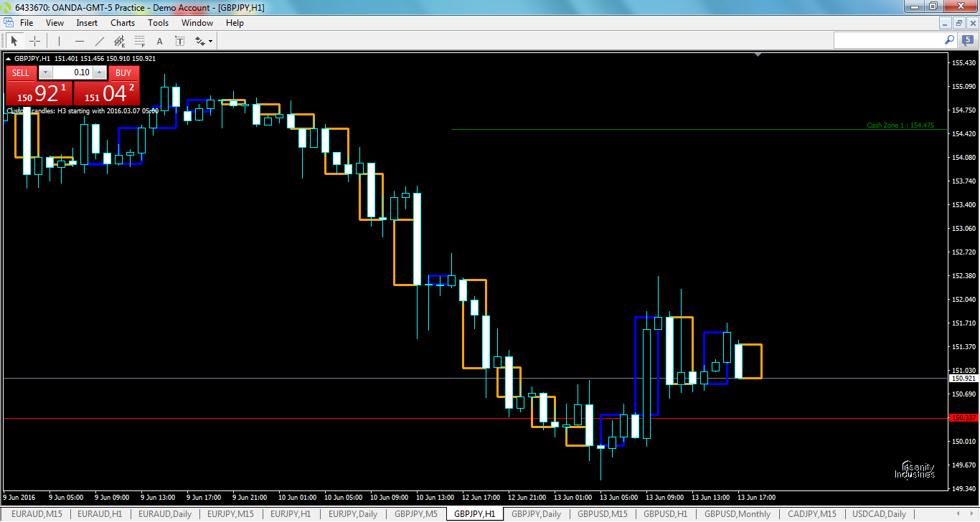Click the symbol search magnifier icon
The height and width of the screenshot is (522, 980).
pos(948,40)
